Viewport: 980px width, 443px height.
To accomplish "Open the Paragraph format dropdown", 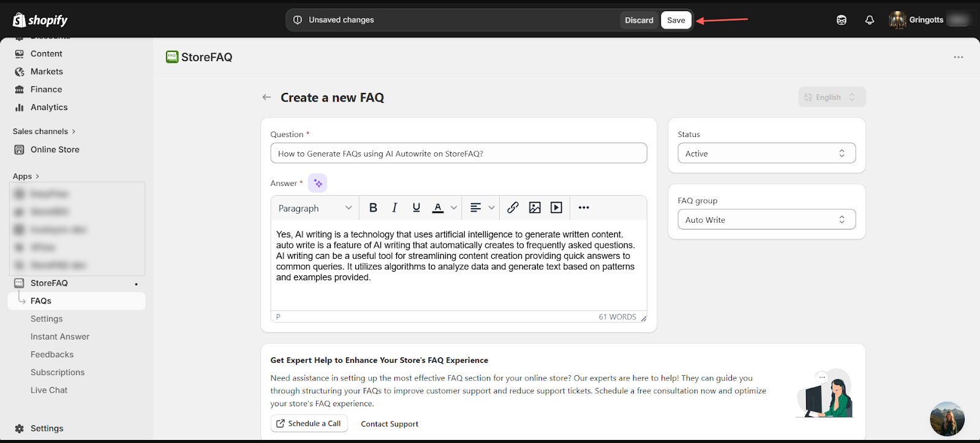I will 315,208.
